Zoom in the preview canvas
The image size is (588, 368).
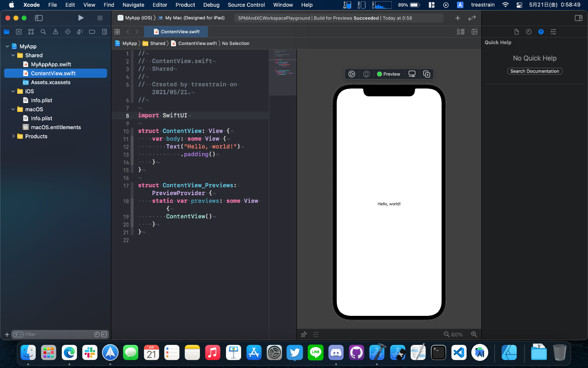point(474,334)
